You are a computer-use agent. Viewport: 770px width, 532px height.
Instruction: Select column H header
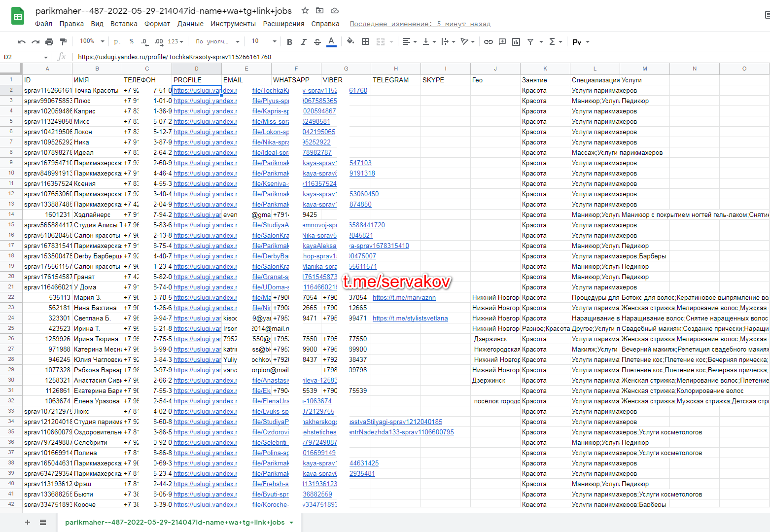[x=396, y=69]
